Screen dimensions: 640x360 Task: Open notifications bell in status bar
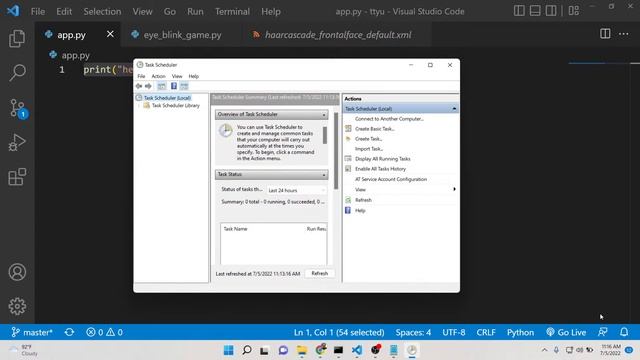tap(624, 332)
